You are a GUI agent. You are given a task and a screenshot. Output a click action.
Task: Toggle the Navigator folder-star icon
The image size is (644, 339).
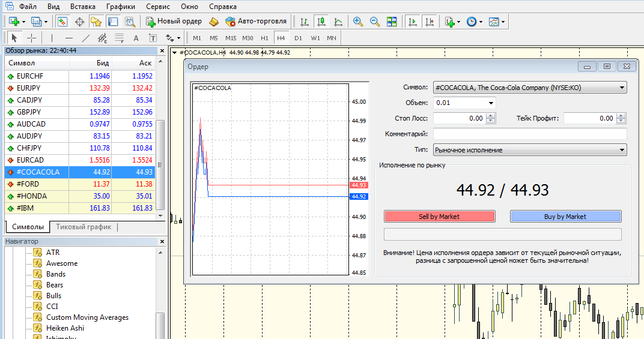pyautogui.click(x=96, y=22)
